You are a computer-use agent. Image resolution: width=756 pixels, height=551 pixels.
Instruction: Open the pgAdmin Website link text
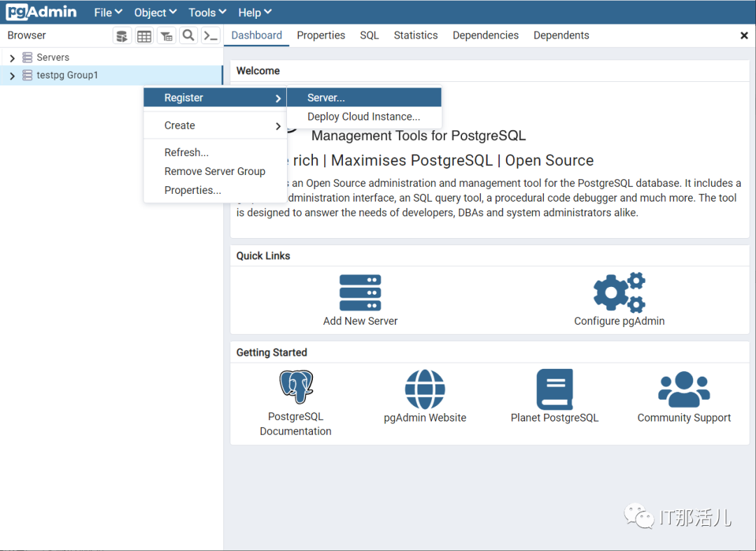pyautogui.click(x=425, y=417)
